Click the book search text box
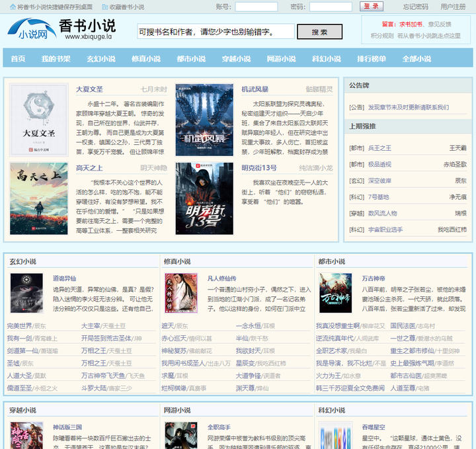Viewport: 476px width, 449px height. click(216, 32)
